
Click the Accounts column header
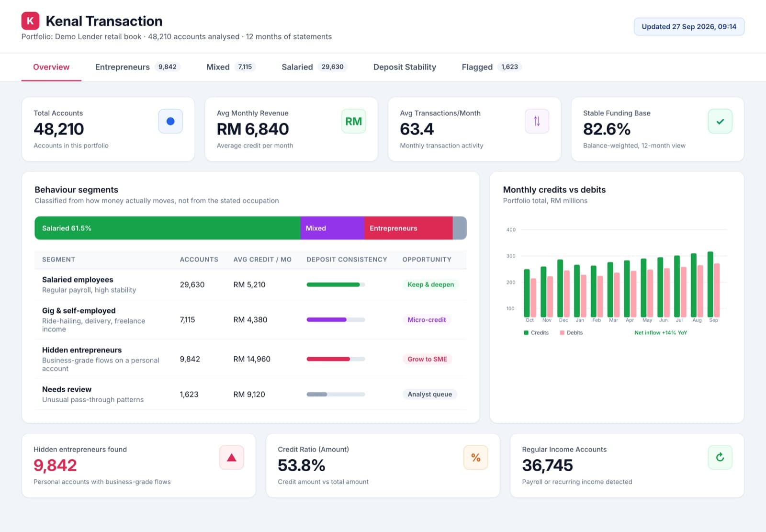coord(199,260)
